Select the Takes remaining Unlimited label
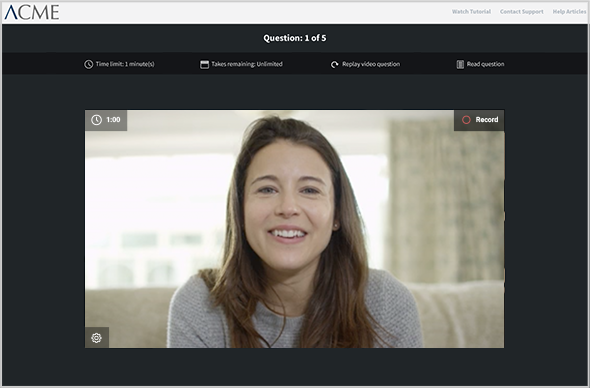This screenshot has width=590, height=388. click(x=247, y=64)
